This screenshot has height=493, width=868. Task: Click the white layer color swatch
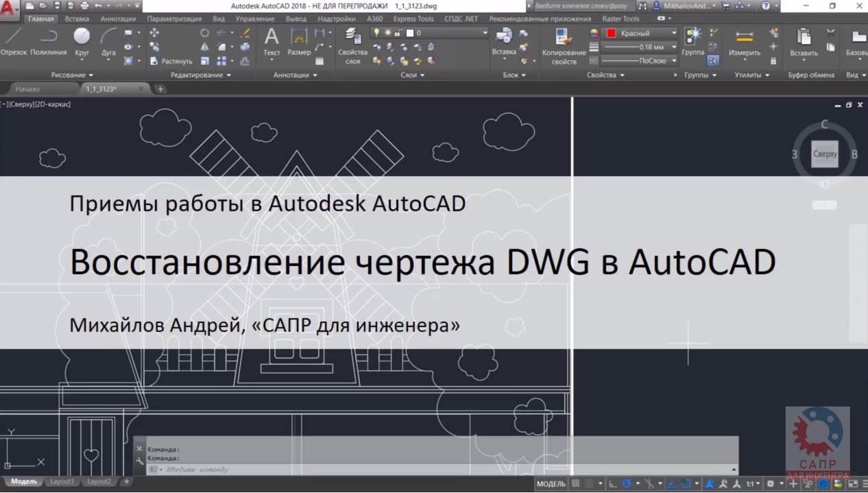[409, 33]
